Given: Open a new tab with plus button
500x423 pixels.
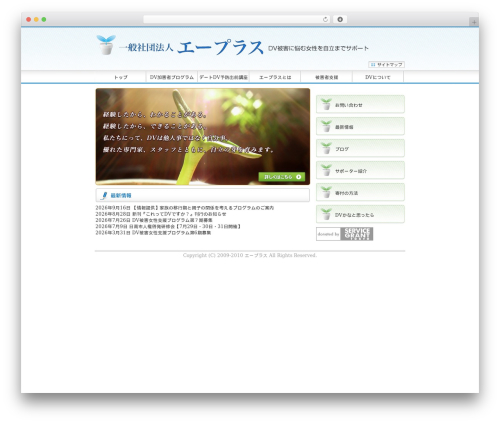Looking at the screenshot, I should [474, 22].
